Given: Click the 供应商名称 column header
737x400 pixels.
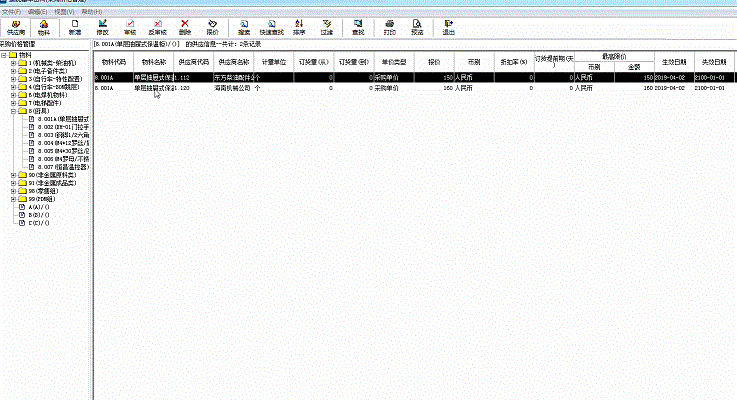Looking at the screenshot, I should tap(230, 61).
